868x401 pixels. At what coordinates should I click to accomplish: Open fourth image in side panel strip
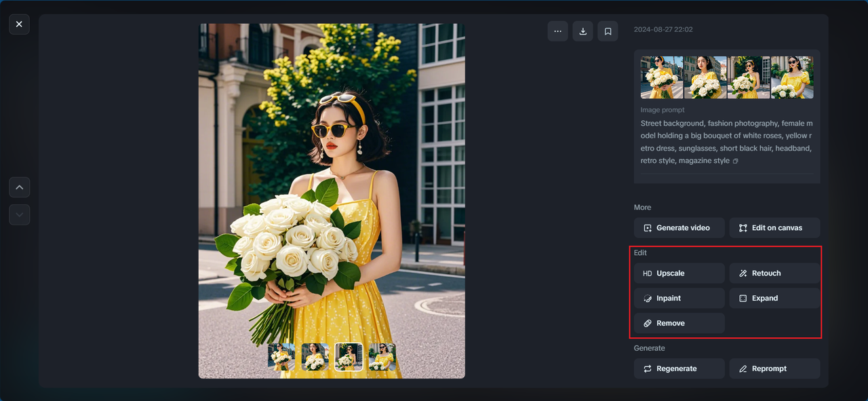click(x=792, y=77)
